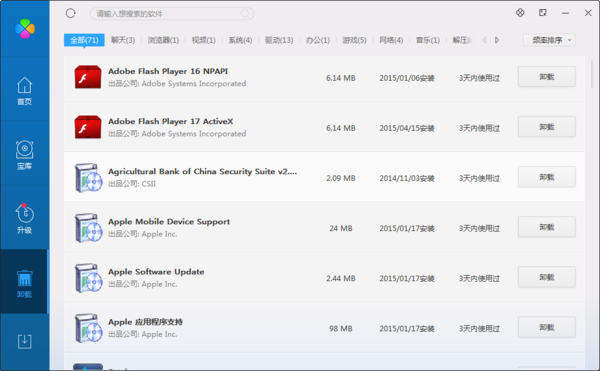Click the 98 MB size value
The height and width of the screenshot is (371, 600).
point(341,329)
